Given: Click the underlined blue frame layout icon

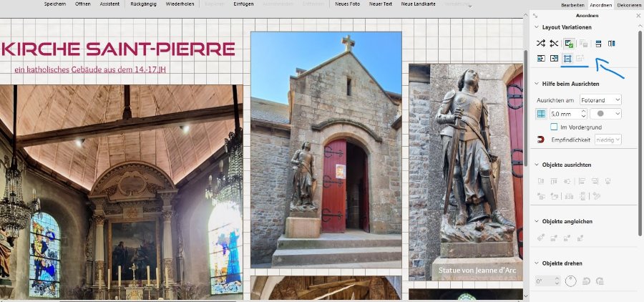Looking at the screenshot, I should 567,59.
